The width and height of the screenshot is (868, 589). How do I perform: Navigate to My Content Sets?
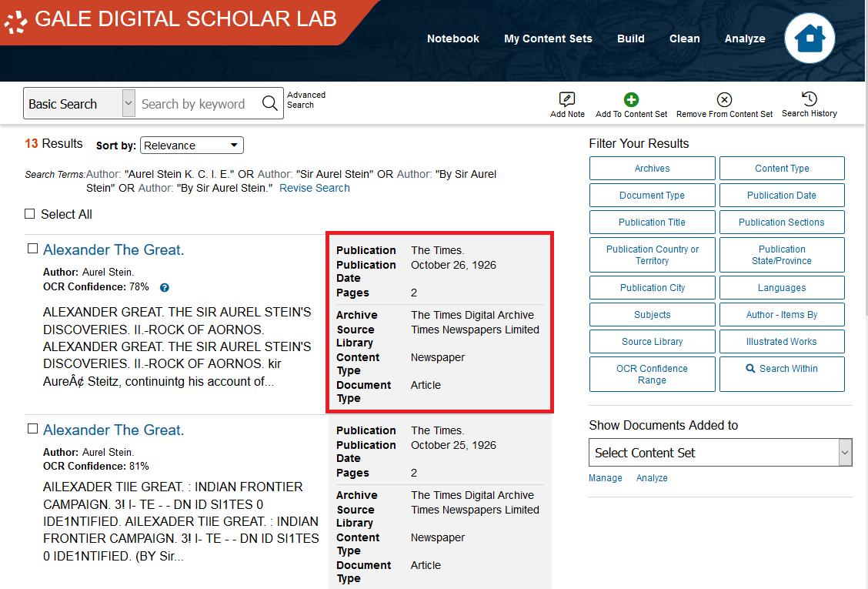[548, 38]
